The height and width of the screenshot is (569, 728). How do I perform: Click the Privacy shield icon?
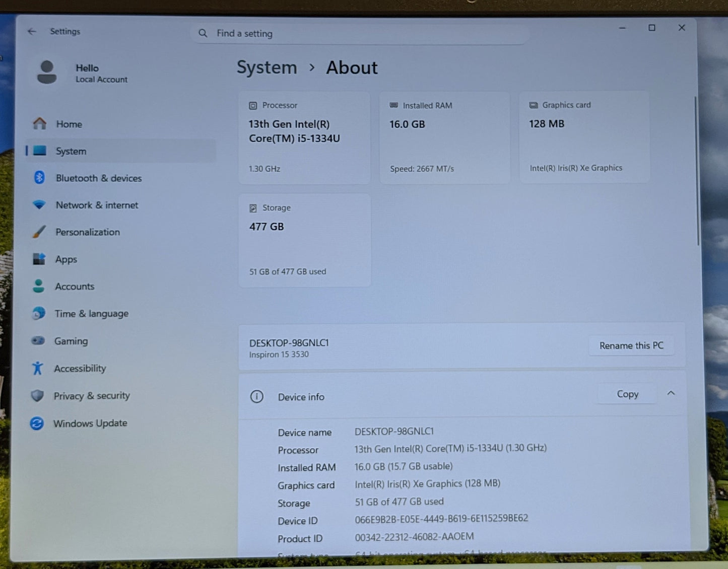(x=37, y=395)
